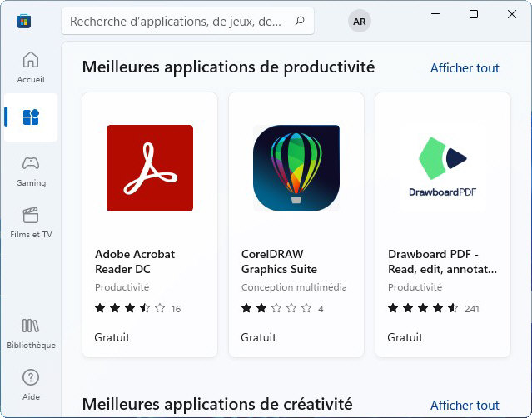Click the CorelDRAW Graphics Suite title
This screenshot has height=418, width=532.
click(279, 261)
